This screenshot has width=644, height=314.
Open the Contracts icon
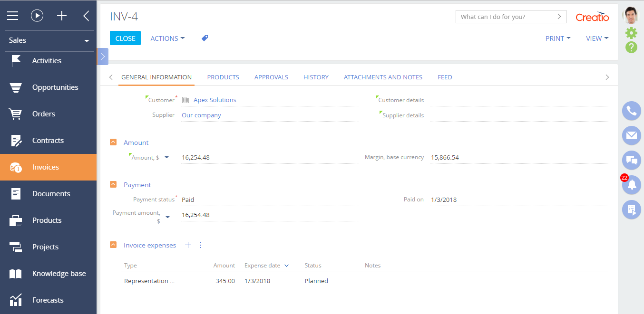pos(16,141)
